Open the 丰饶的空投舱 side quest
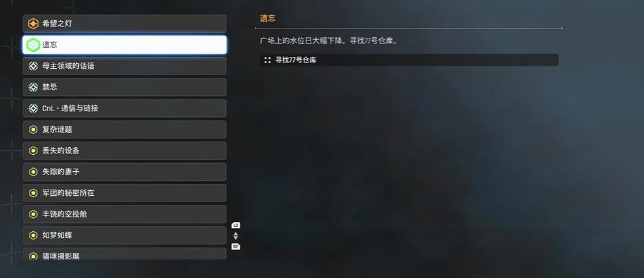 click(x=124, y=214)
